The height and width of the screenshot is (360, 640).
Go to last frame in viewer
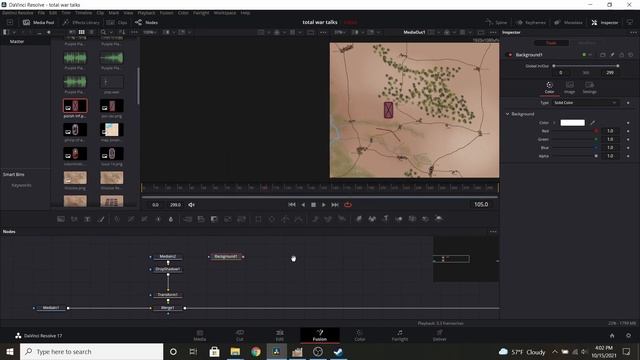pyautogui.click(x=335, y=204)
